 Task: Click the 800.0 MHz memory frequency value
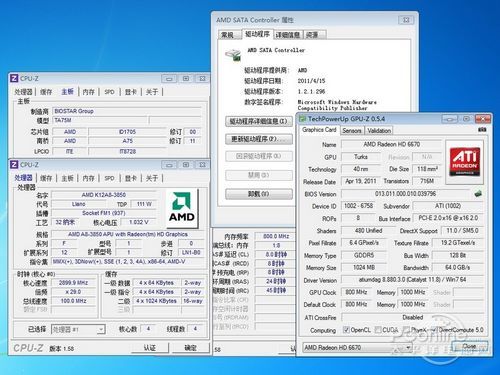[x=276, y=236]
